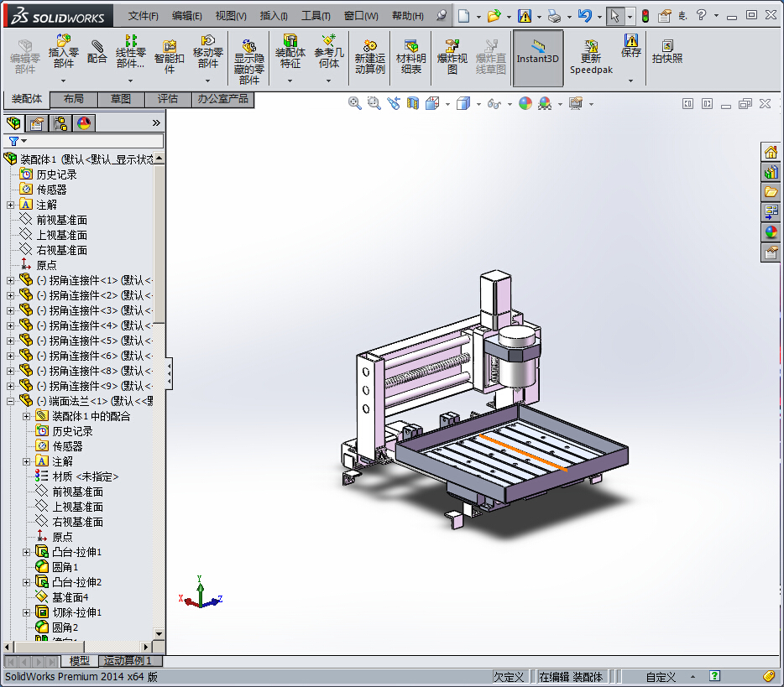The image size is (784, 687).
Task: Switch to 办公室产品 tab
Action: point(223,99)
